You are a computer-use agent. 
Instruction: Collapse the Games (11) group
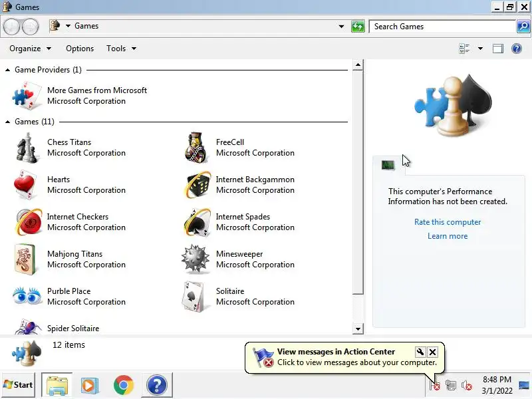[x=7, y=122]
